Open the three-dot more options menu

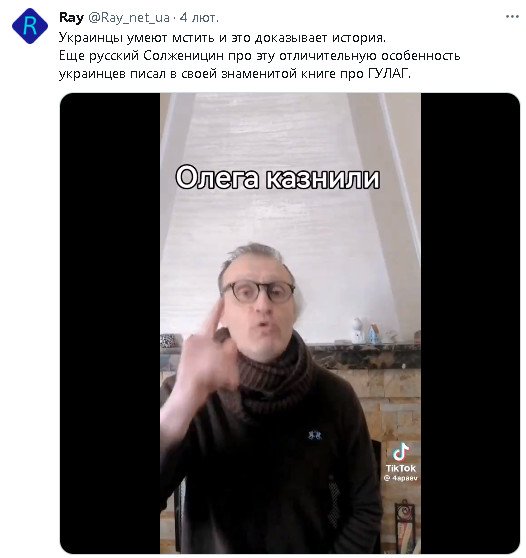tap(512, 17)
